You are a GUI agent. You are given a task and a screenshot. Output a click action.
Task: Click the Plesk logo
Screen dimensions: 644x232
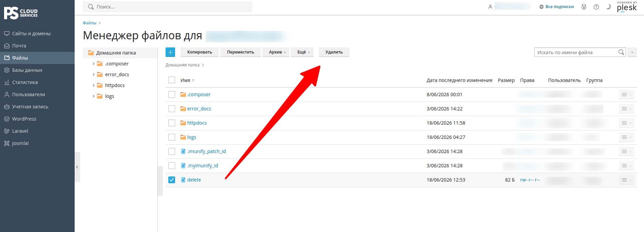(627, 7)
